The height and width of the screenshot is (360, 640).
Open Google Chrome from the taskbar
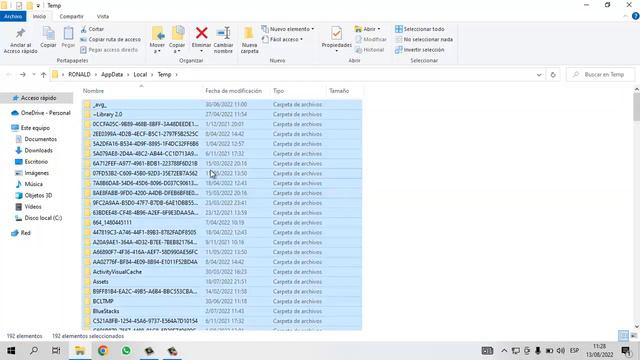pos(103,351)
